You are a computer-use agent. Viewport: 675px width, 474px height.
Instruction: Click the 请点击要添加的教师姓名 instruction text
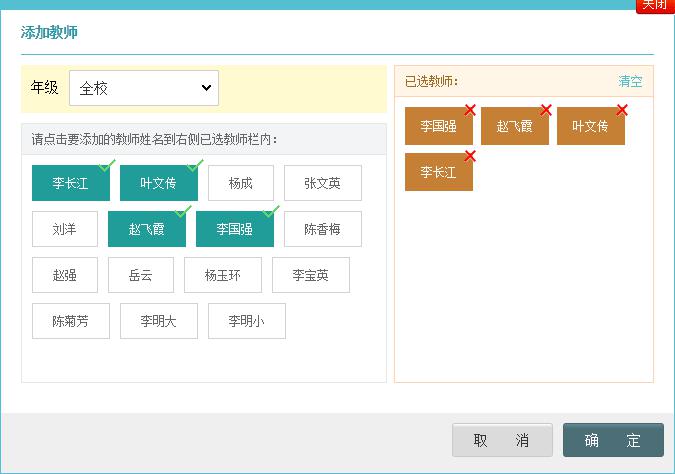pyautogui.click(x=154, y=139)
